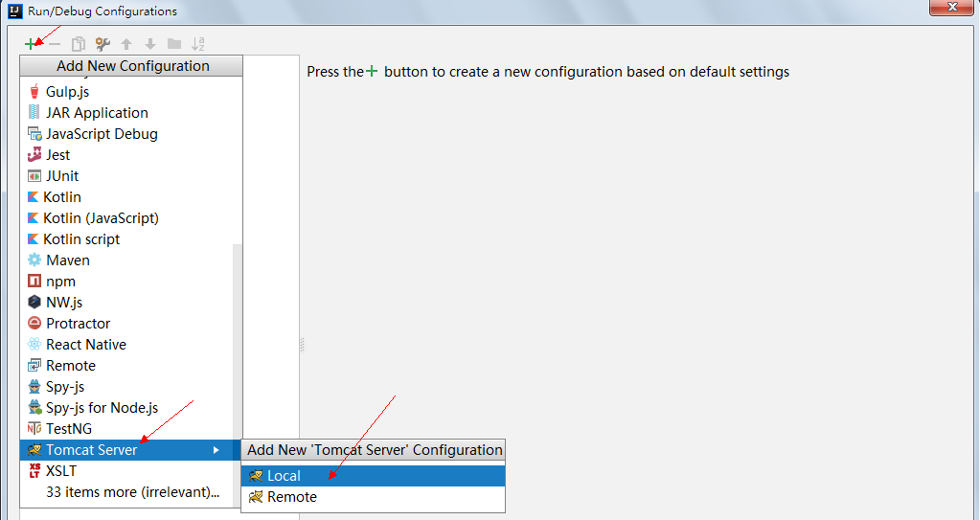Choose JAR Application configuration type

[131, 112]
